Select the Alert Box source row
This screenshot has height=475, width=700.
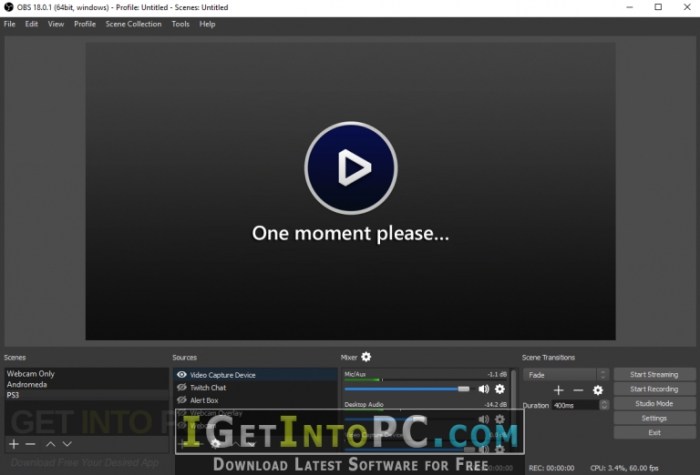255,400
